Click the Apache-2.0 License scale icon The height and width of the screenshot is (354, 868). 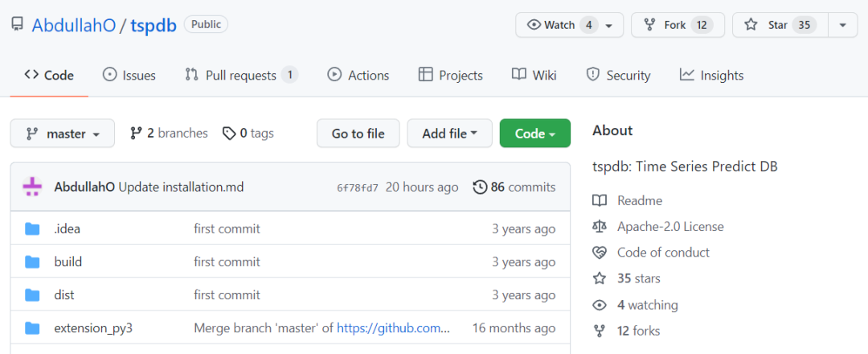click(x=600, y=227)
